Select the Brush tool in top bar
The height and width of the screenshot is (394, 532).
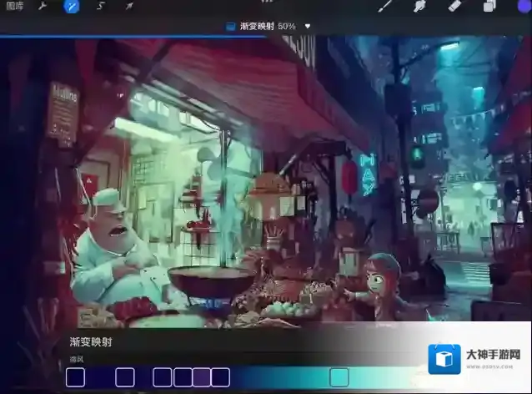pyautogui.click(x=386, y=6)
